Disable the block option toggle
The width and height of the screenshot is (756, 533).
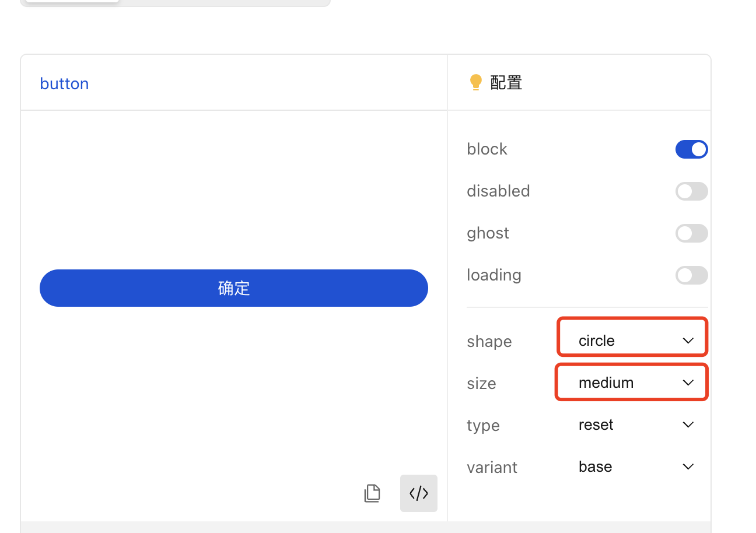[x=691, y=149]
